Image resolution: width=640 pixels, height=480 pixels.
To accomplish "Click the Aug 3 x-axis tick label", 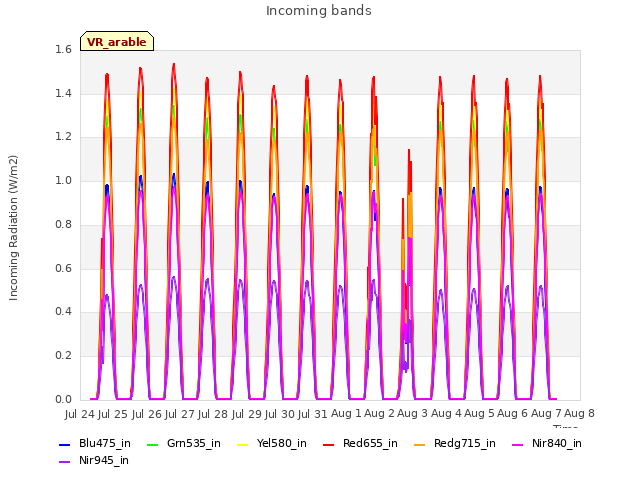I will tap(412, 413).
